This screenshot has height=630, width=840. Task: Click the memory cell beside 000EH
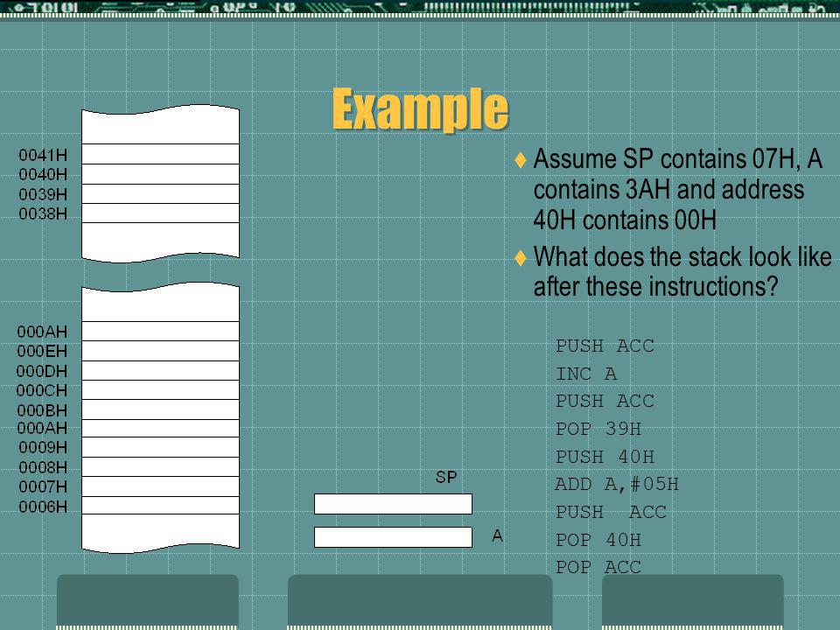160,351
